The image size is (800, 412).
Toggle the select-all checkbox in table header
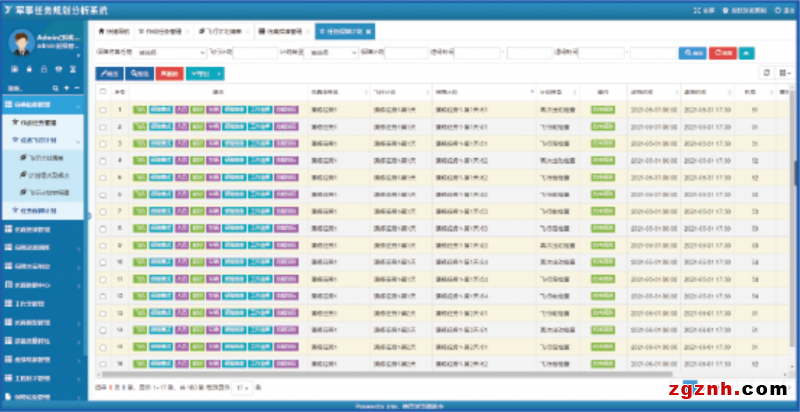102,92
